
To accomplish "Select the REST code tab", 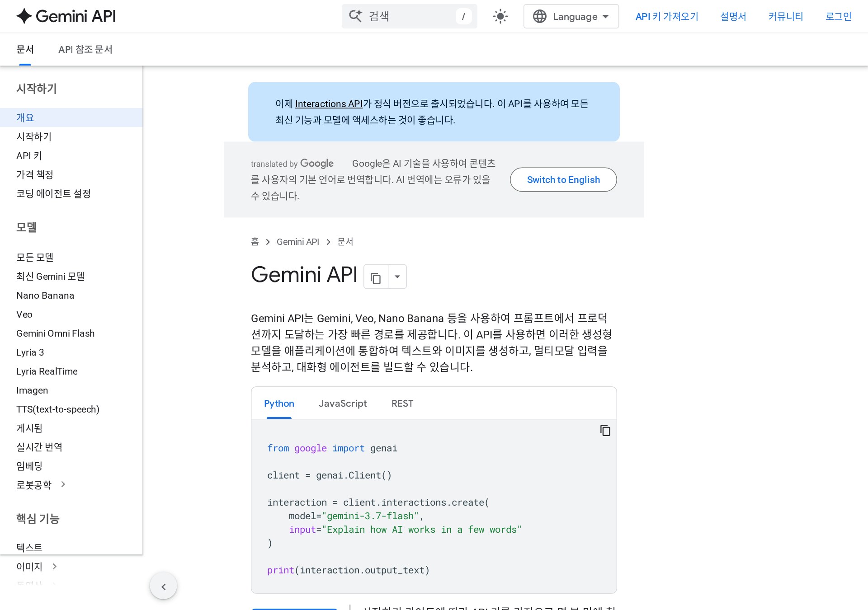I will (402, 404).
